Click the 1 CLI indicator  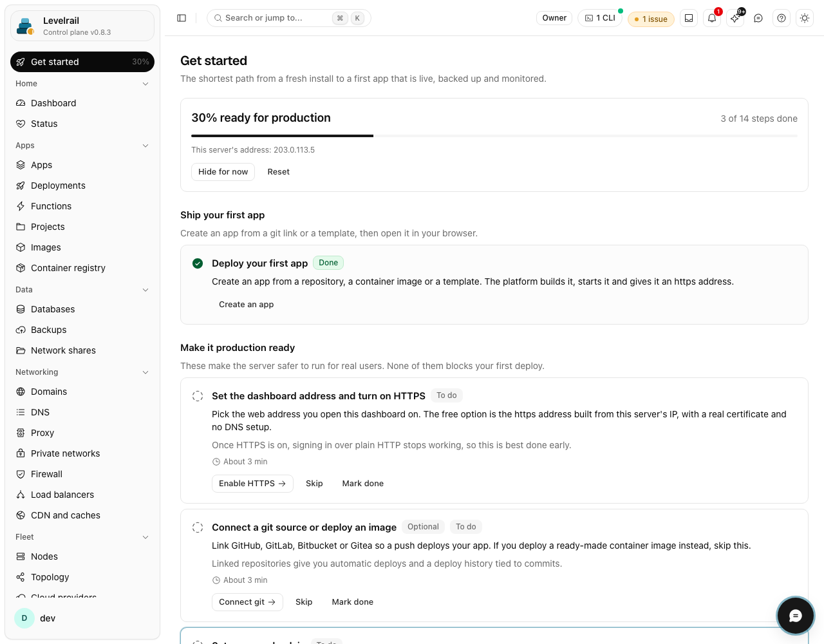(x=600, y=18)
